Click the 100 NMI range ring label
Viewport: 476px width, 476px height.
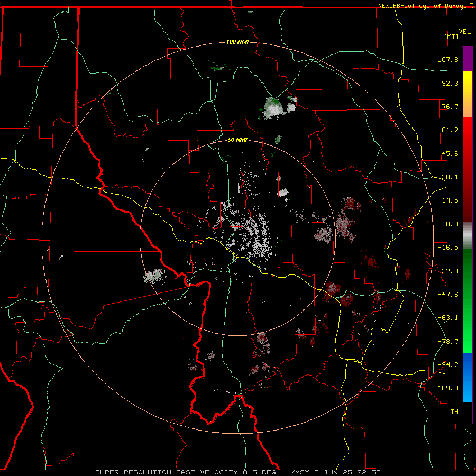pyautogui.click(x=237, y=42)
